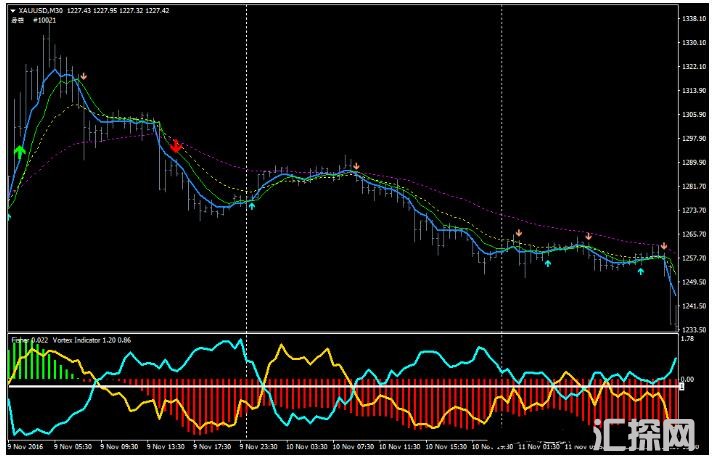Click the second vertical dotted period separator

coord(501,150)
